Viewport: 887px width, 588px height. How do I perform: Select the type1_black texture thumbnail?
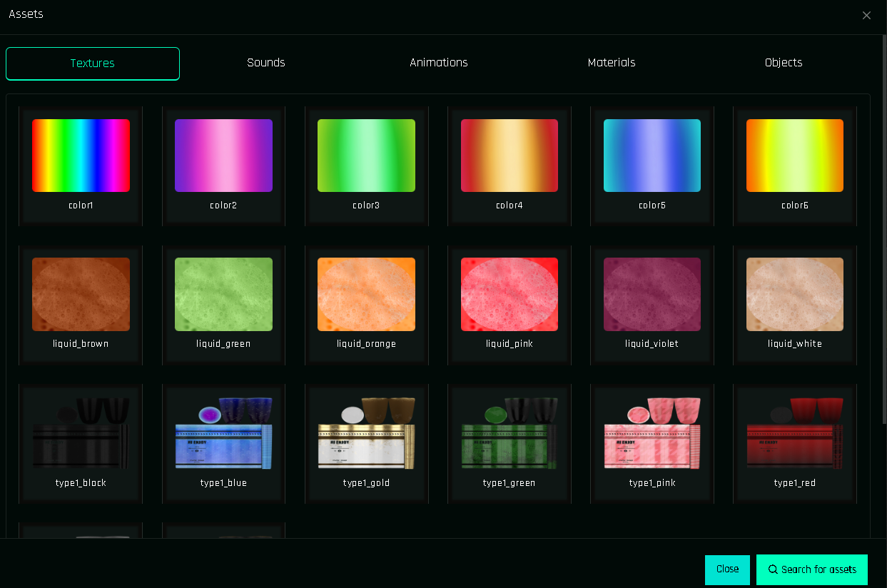81,433
